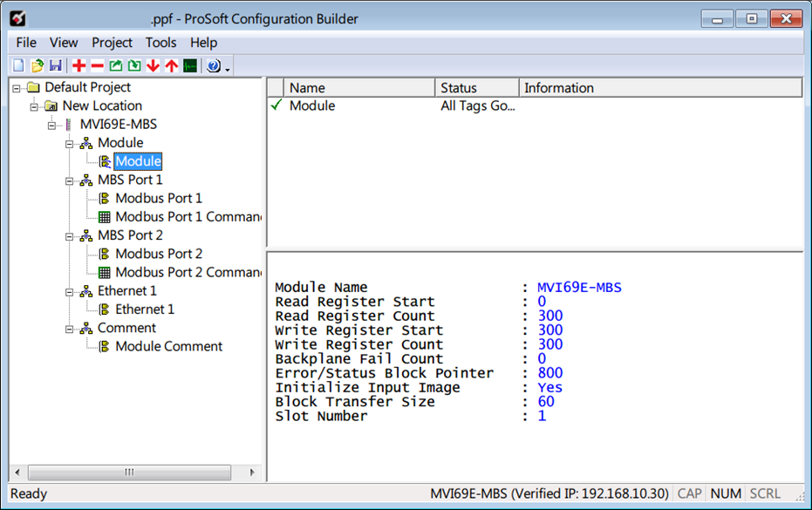Select Module Comment in the tree
The image size is (812, 510).
(169, 346)
